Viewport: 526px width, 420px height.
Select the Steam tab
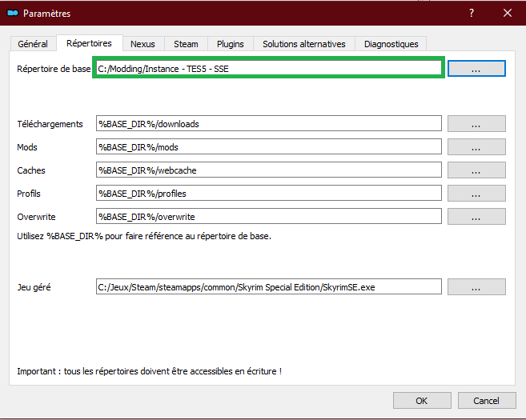pyautogui.click(x=186, y=44)
